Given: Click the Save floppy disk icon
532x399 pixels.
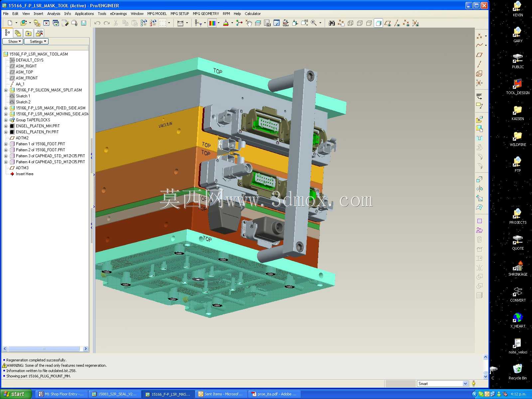Looking at the screenshot, I should click(x=84, y=23).
